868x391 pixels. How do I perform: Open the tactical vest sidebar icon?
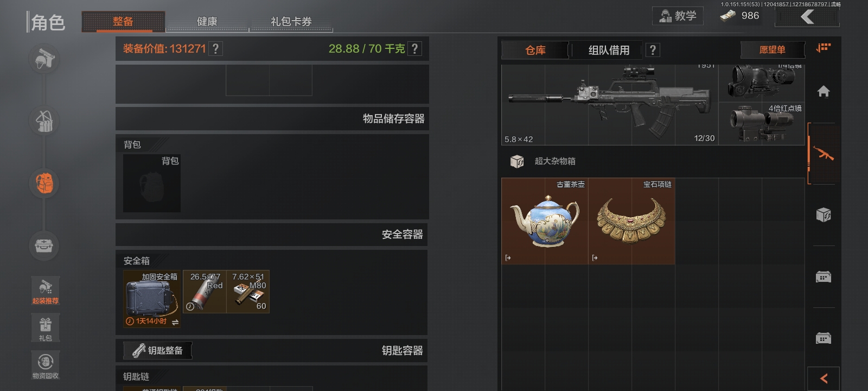pos(44,121)
